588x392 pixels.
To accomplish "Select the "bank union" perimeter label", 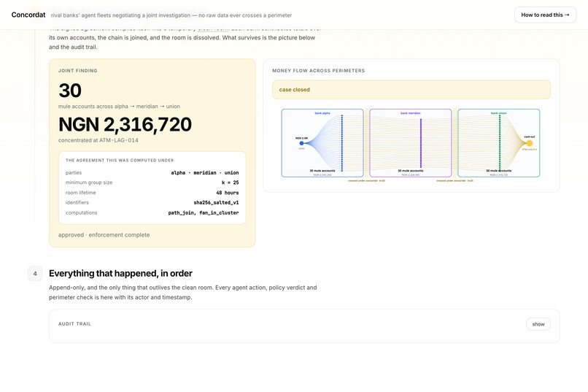I will click(498, 113).
